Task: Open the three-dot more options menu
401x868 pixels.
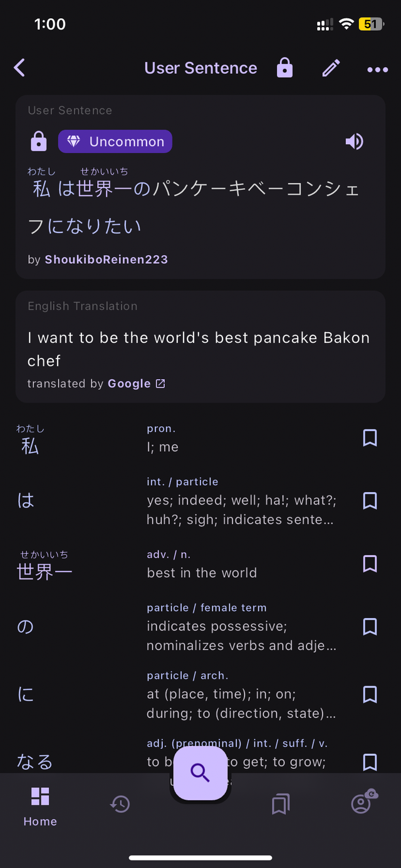Action: point(377,69)
